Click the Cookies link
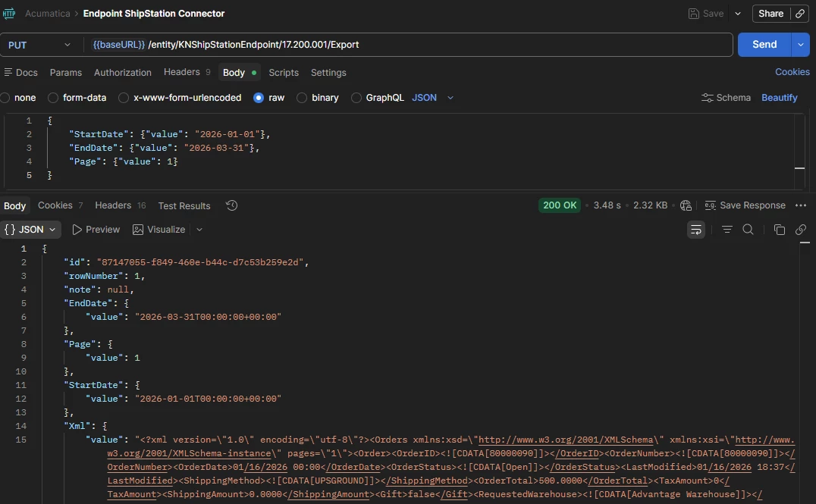The width and height of the screenshot is (816, 504). point(792,72)
